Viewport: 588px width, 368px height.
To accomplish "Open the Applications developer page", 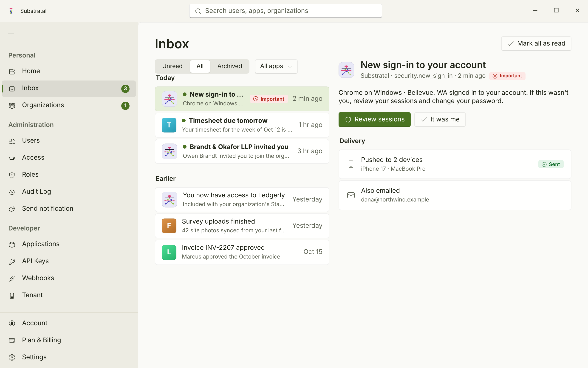I will (x=69, y=244).
